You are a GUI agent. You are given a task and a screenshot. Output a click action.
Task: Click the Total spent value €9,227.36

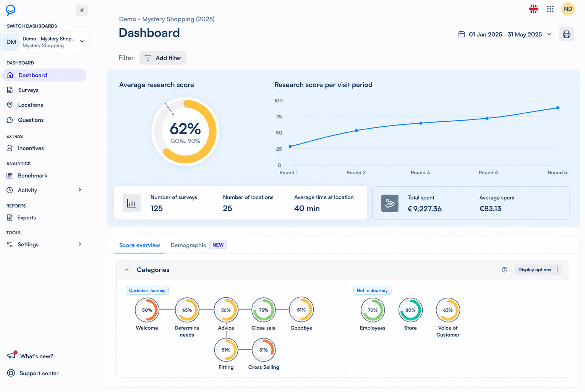click(425, 209)
